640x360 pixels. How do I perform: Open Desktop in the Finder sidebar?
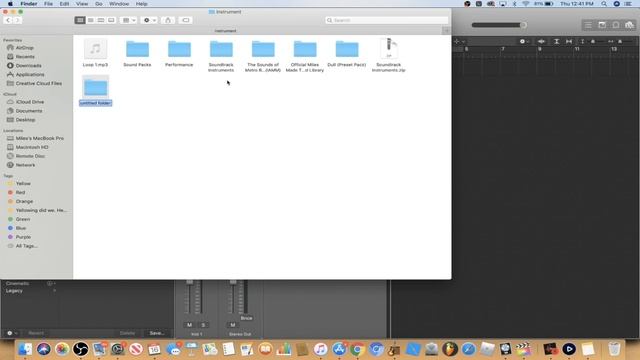pos(25,120)
